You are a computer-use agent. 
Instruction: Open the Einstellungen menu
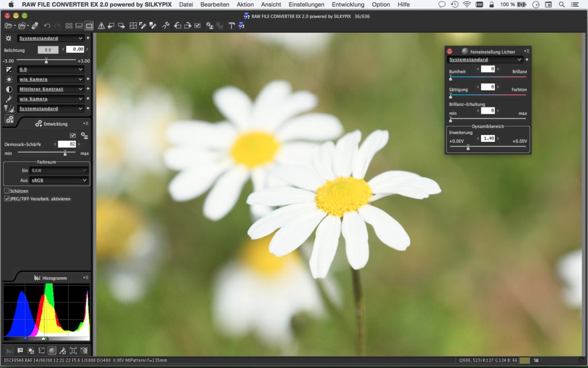pyautogui.click(x=307, y=5)
